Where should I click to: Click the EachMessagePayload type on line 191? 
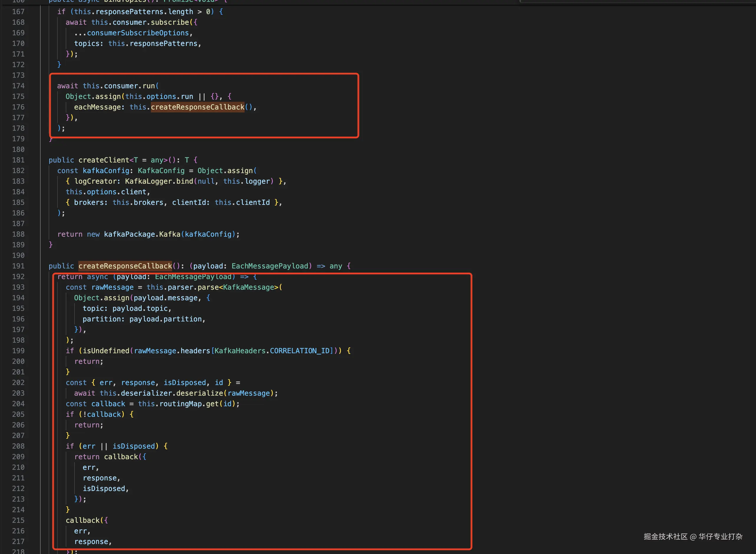point(270,266)
